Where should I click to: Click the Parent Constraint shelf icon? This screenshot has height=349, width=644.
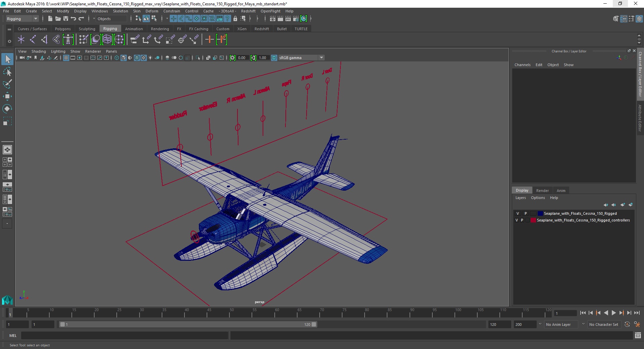135,40
